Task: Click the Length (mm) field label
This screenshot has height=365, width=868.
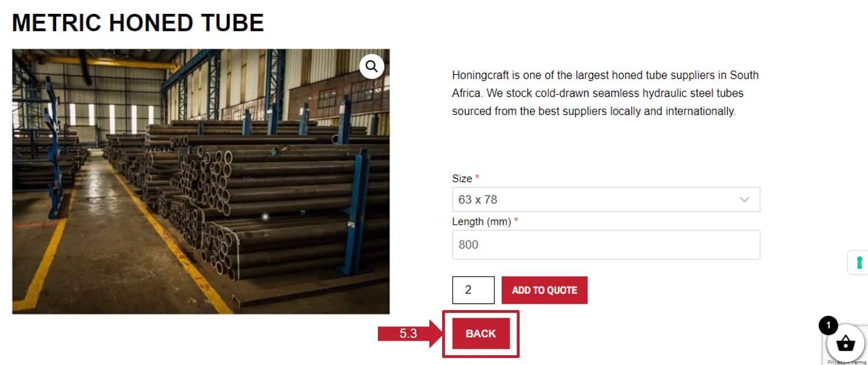Action: (x=481, y=222)
